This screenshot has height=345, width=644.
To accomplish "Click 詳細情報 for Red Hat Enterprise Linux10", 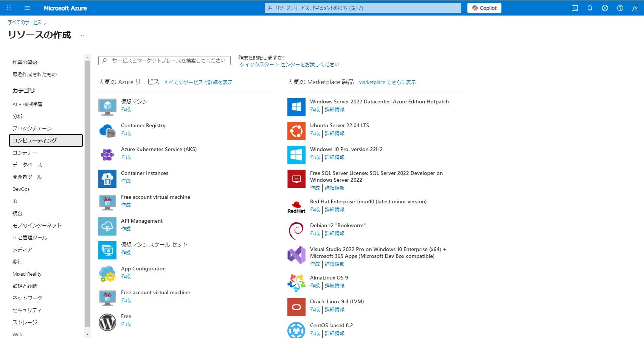I will [x=335, y=209].
